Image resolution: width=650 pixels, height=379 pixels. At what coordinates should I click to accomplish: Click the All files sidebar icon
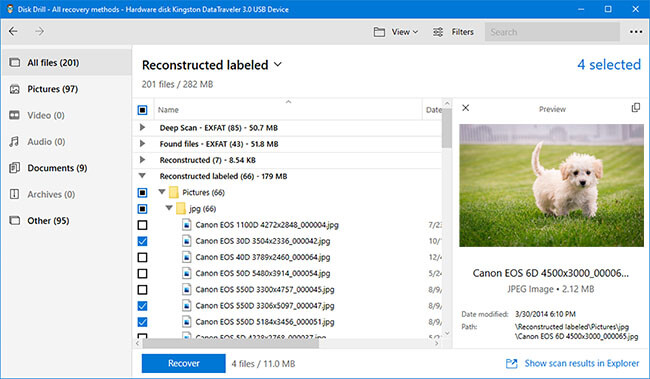coord(15,63)
